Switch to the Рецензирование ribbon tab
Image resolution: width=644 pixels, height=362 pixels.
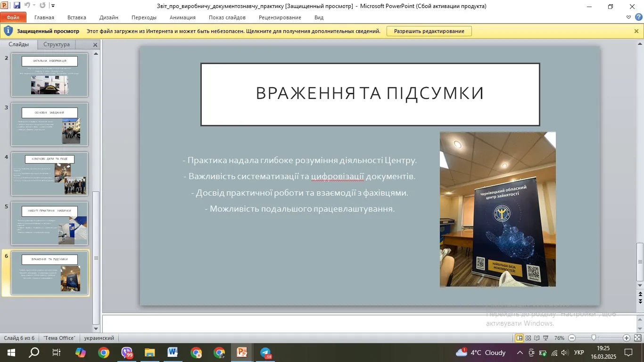point(280,17)
